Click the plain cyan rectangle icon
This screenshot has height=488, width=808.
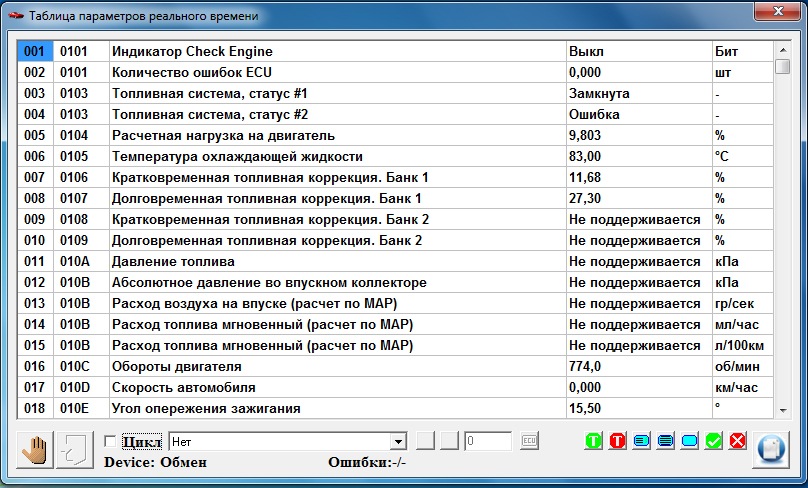pyautogui.click(x=689, y=441)
